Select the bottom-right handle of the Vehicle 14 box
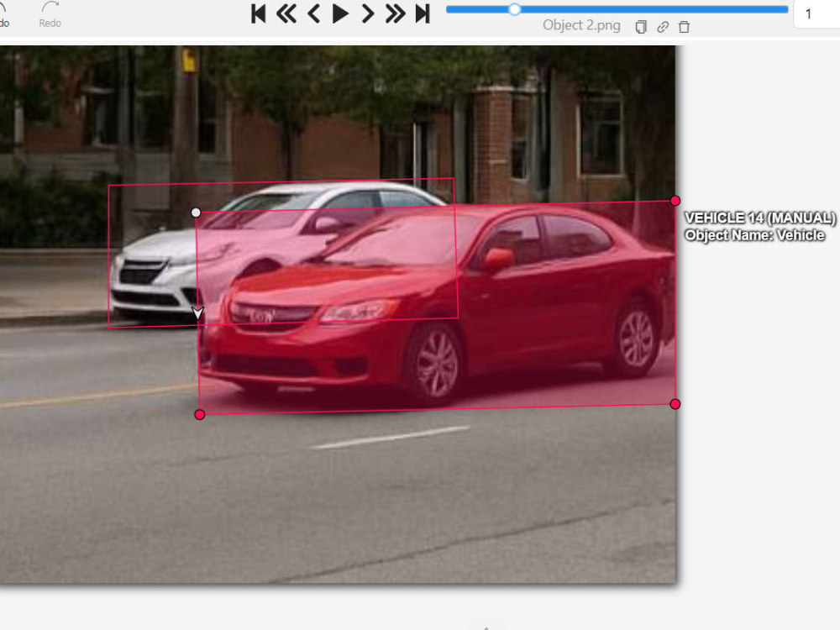 (x=675, y=404)
